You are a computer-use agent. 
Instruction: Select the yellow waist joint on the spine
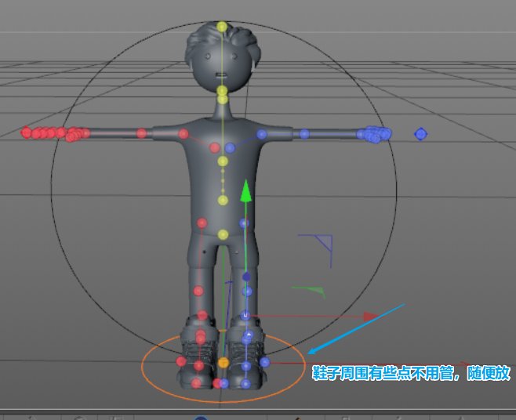pos(223,200)
